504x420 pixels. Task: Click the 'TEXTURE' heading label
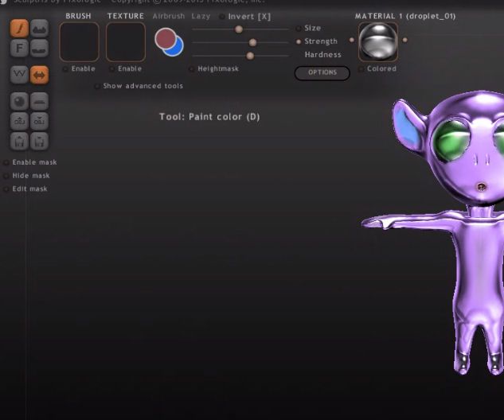126,16
